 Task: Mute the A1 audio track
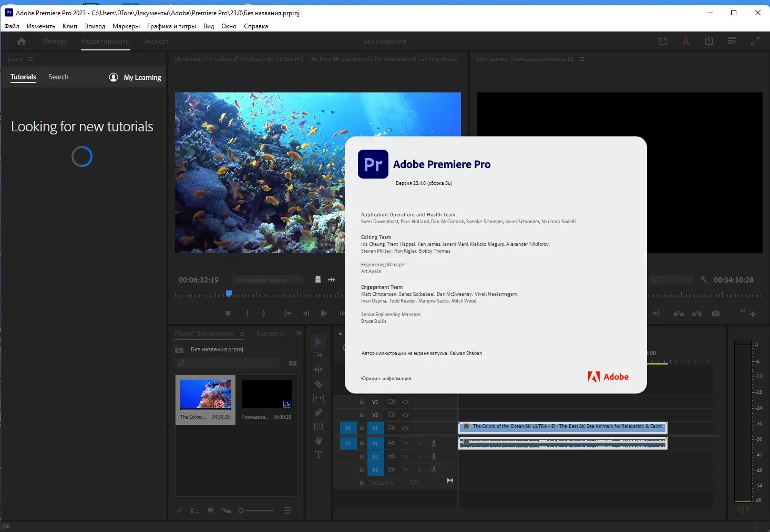pos(405,443)
